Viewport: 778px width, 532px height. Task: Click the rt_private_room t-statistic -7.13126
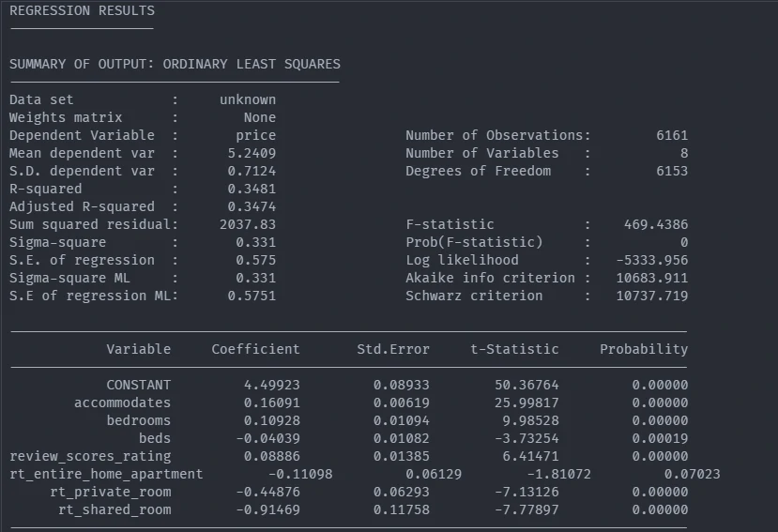[526, 493]
